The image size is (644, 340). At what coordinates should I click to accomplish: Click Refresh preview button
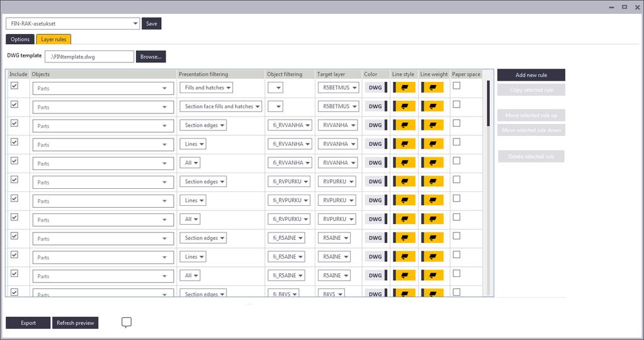pos(75,323)
